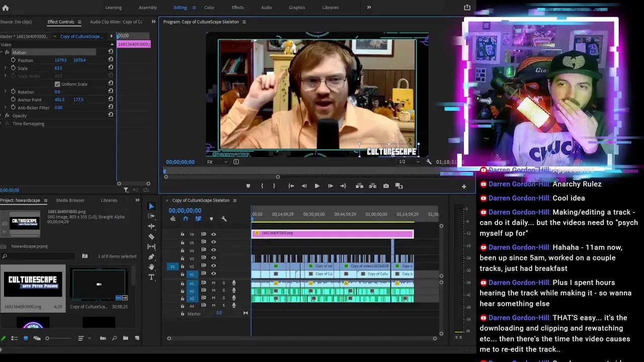Viewport: 644px width, 362px height.
Task: Click the Program monitor time ruler scrubber
Action: [165, 171]
